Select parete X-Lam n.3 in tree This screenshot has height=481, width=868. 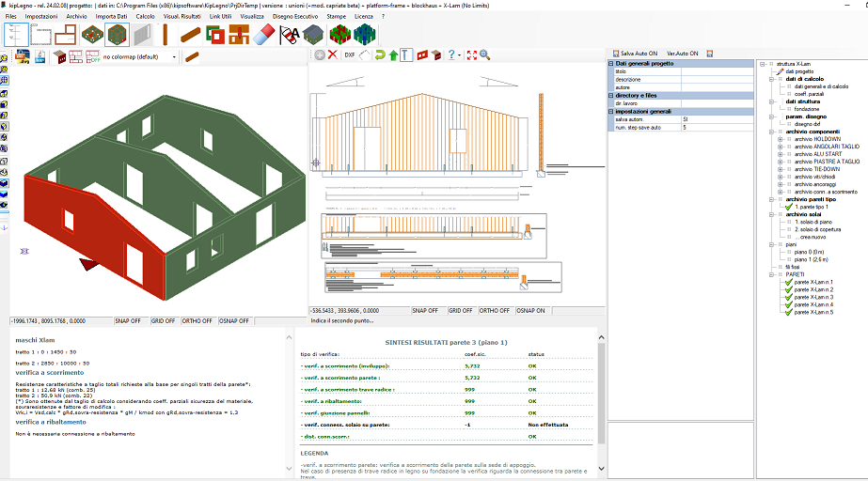click(813, 297)
